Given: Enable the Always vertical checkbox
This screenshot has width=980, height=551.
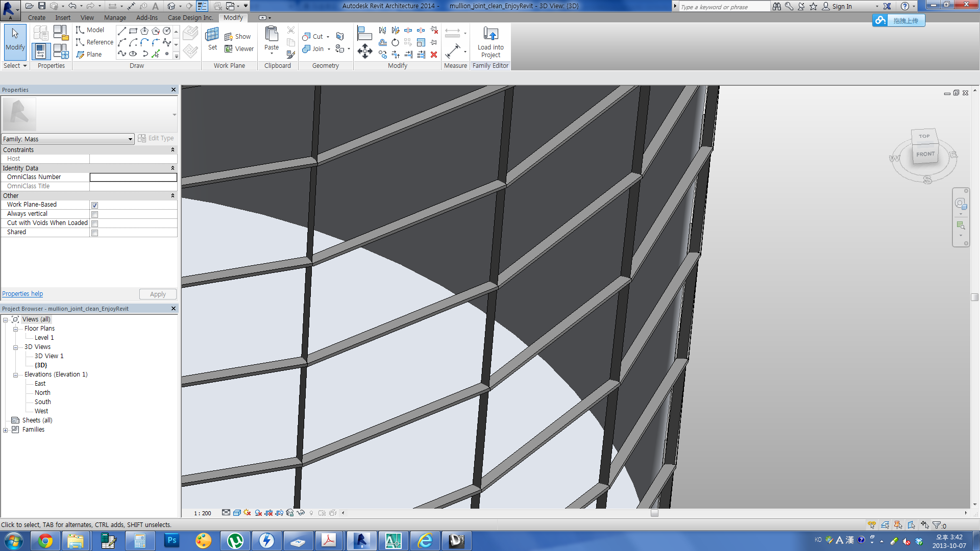Looking at the screenshot, I should click(x=95, y=214).
